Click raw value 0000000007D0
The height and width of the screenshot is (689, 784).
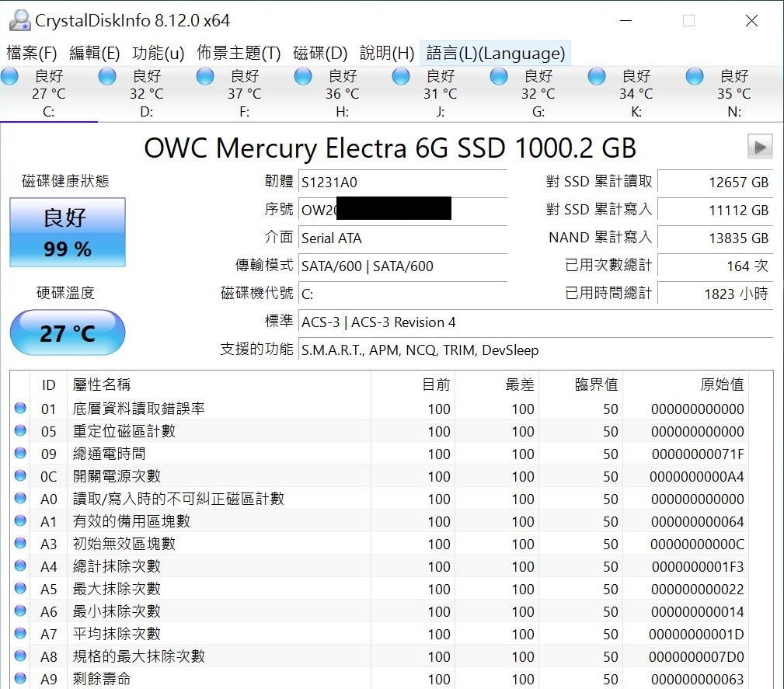click(696, 656)
